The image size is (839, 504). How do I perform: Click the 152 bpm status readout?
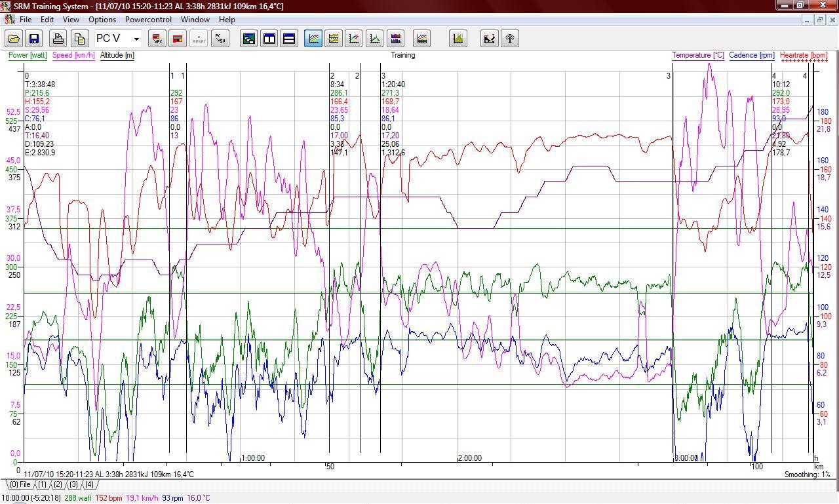pyautogui.click(x=109, y=498)
